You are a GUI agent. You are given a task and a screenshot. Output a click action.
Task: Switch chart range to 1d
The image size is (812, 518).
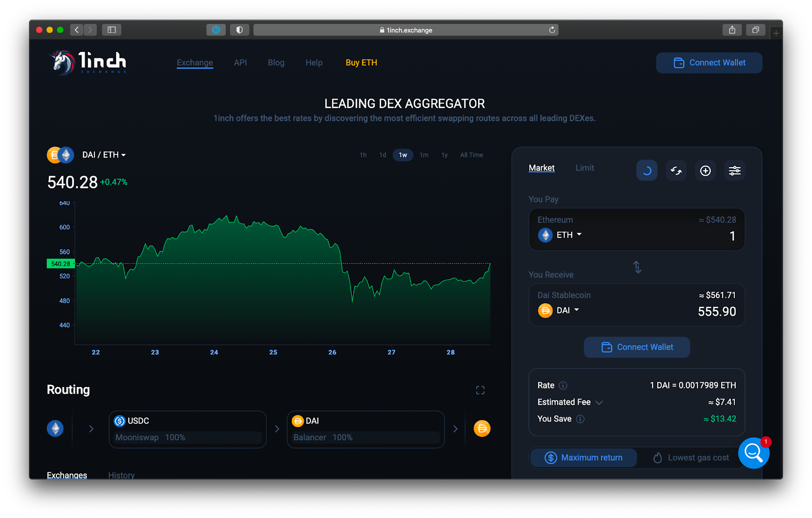pos(383,155)
